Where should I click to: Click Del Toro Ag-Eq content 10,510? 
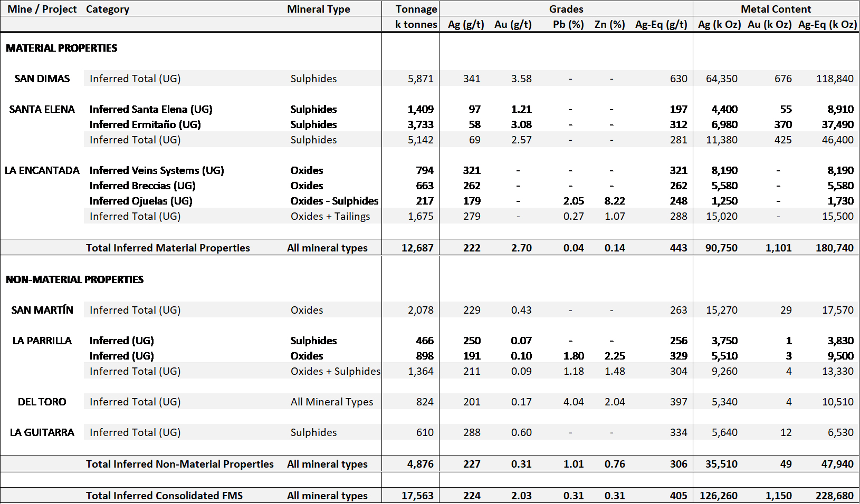(x=838, y=402)
